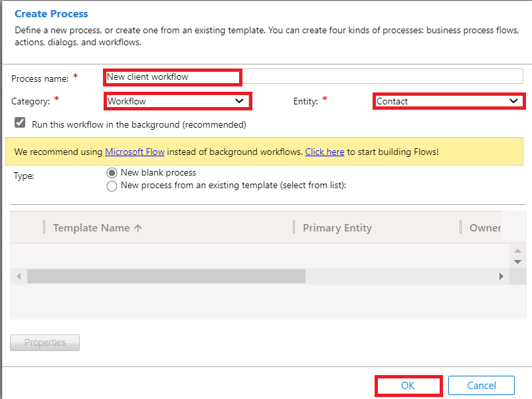Follow the 'Click here' link
532x399 pixels.
(x=324, y=152)
